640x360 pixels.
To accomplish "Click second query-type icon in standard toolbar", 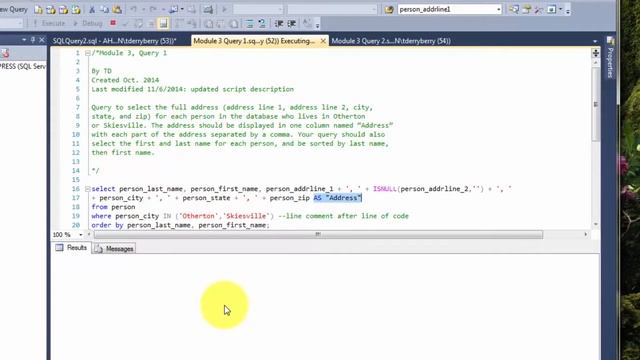I will point(51,9).
